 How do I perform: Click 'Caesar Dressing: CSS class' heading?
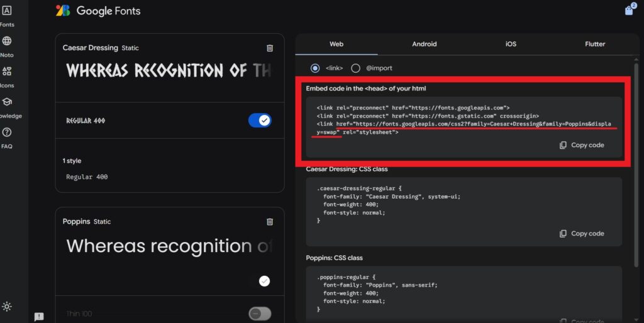[x=347, y=168]
